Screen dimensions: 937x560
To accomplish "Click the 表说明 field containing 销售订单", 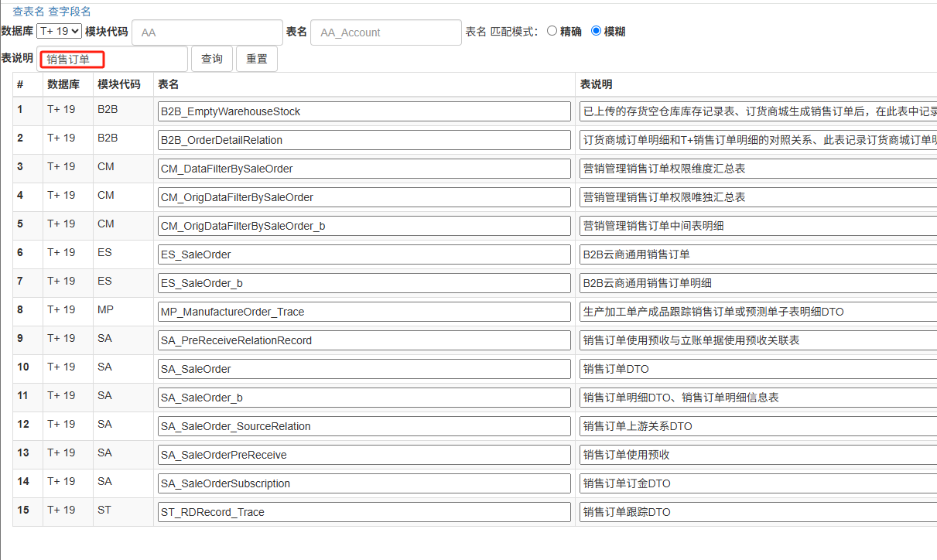I will point(112,59).
